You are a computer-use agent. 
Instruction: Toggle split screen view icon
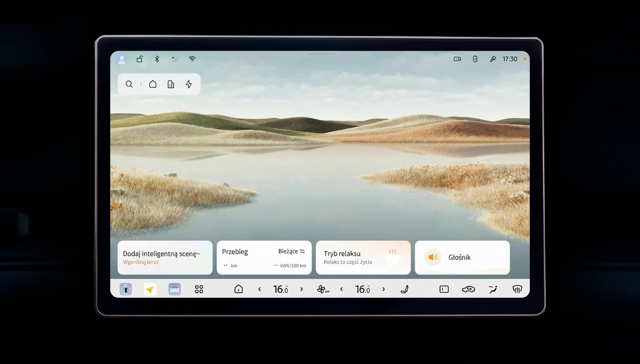point(444,289)
